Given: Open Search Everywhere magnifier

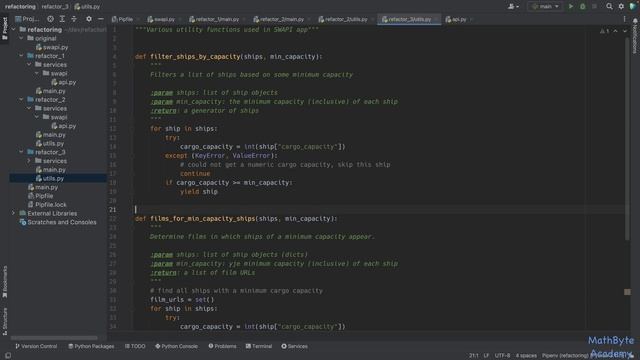Looking at the screenshot, I should (x=609, y=7).
